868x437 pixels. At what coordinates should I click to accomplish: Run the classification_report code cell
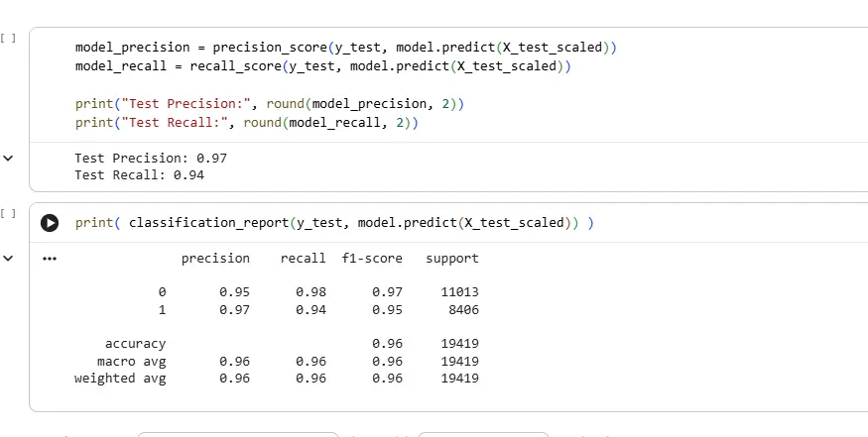coord(50,223)
